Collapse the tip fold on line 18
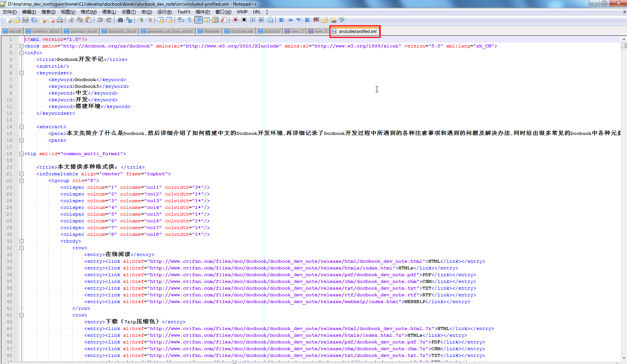Viewport: 627px width, 364px height. click(x=21, y=154)
